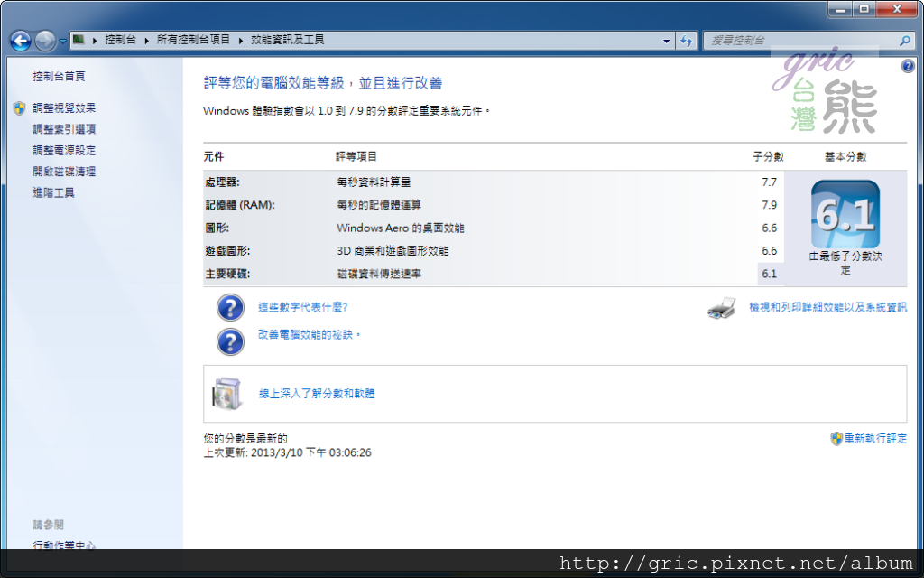Click shield icon beside 重新執行評定

(x=836, y=439)
